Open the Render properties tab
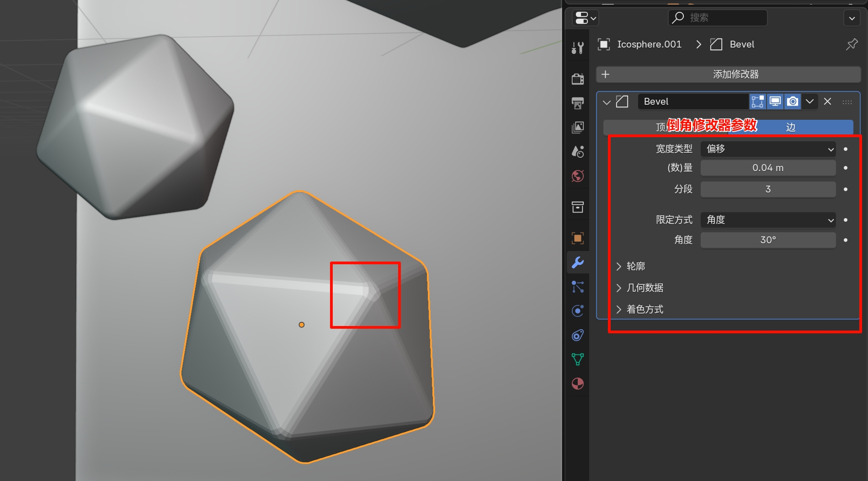The width and height of the screenshot is (868, 481). pyautogui.click(x=577, y=79)
